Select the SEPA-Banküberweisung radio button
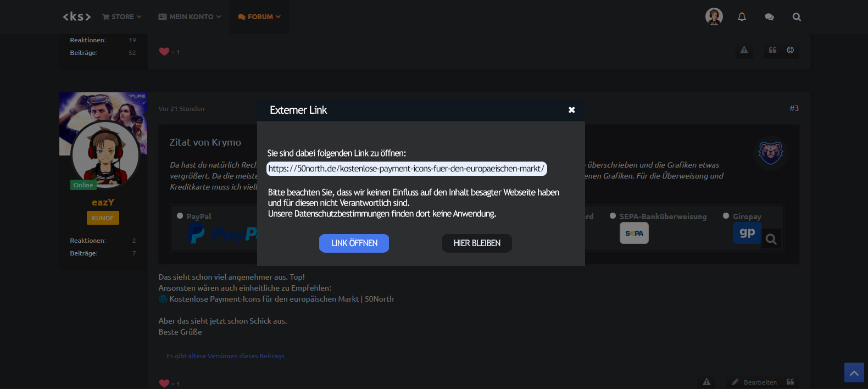This screenshot has height=389, width=868. click(613, 216)
